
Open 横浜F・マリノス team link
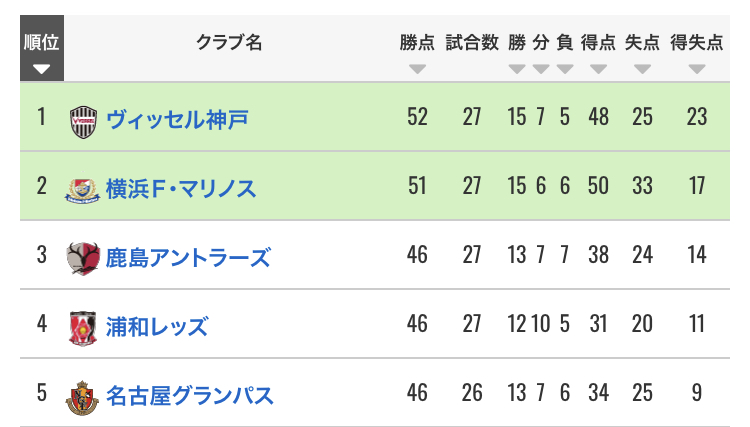181,188
